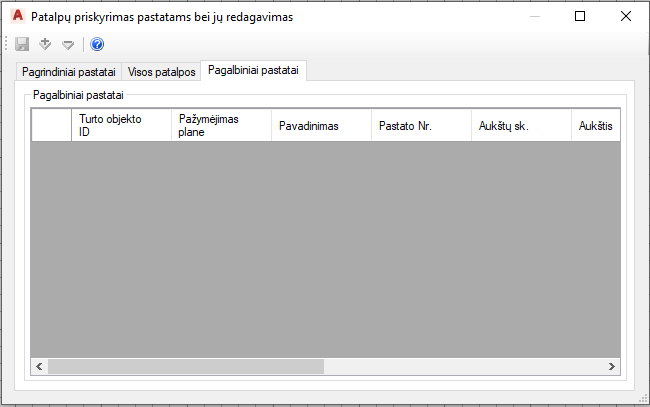Click the Pažymėjimas plane column header
The width and height of the screenshot is (650, 407).
(x=221, y=125)
